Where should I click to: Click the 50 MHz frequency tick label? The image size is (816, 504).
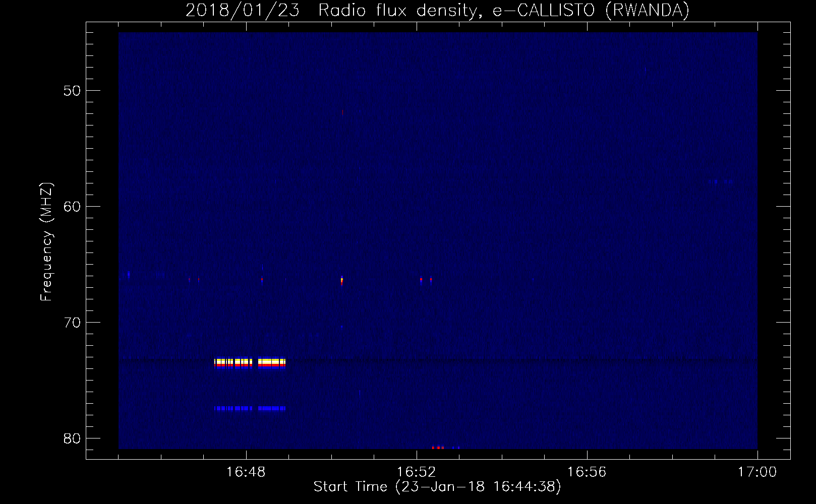pyautogui.click(x=72, y=91)
